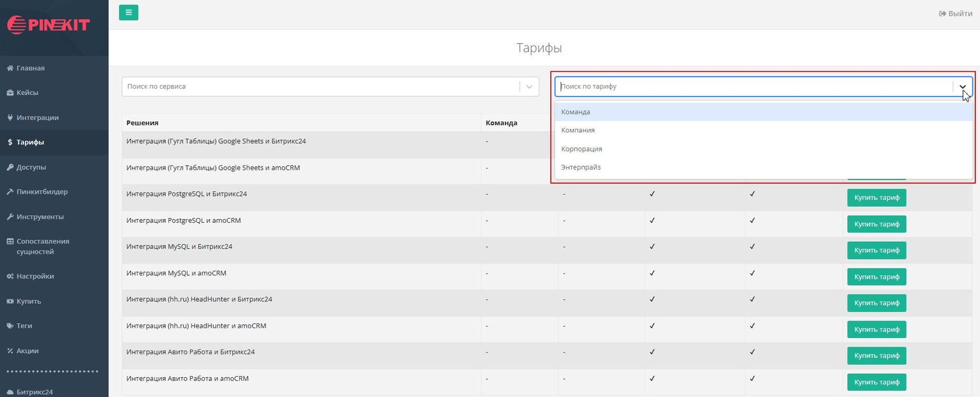Expand the Поиск по сервиса dropdown arrow
The height and width of the screenshot is (397, 980).
point(529,86)
